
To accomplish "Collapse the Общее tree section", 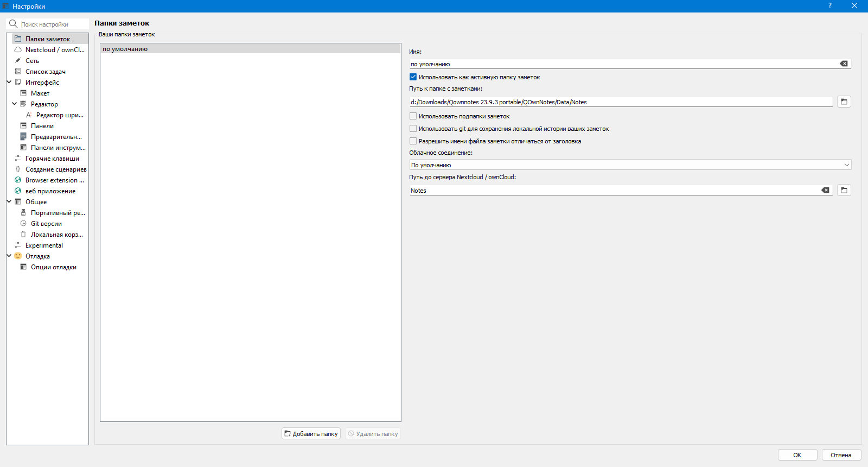I will (9, 201).
